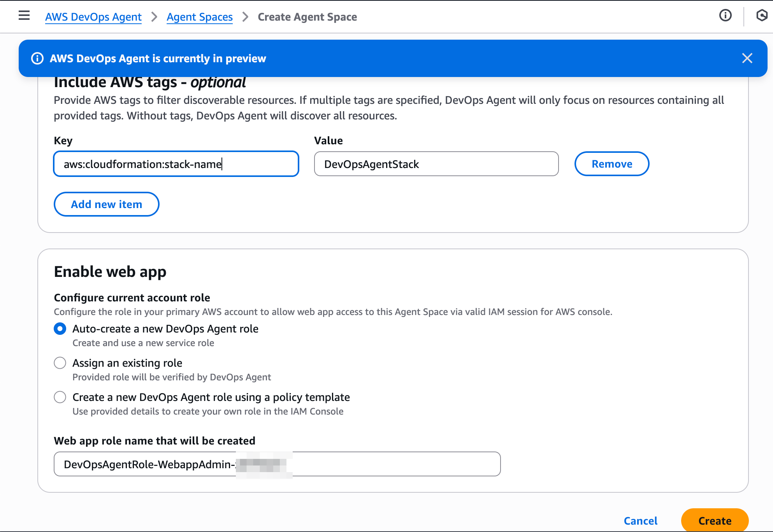Viewport: 773px width, 532px height.
Task: Go to AWS DevOps Agent breadcrumb
Action: (x=93, y=17)
